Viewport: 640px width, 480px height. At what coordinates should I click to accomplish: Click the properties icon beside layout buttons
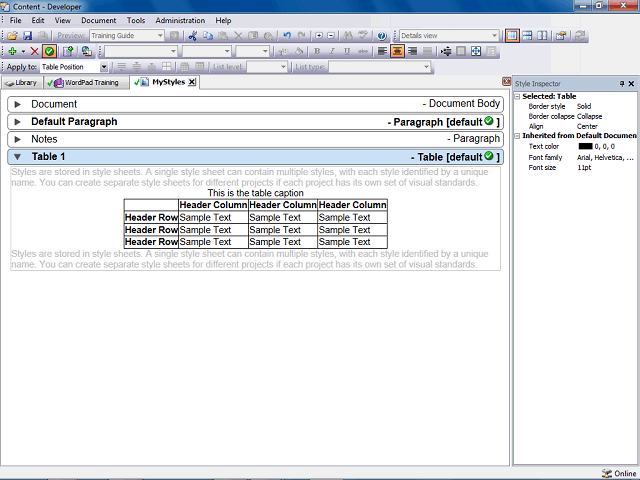pos(561,36)
